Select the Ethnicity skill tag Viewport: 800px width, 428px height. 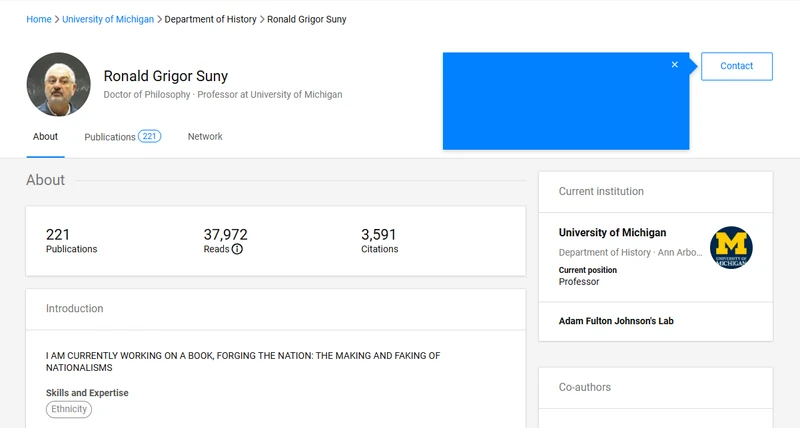(x=69, y=409)
